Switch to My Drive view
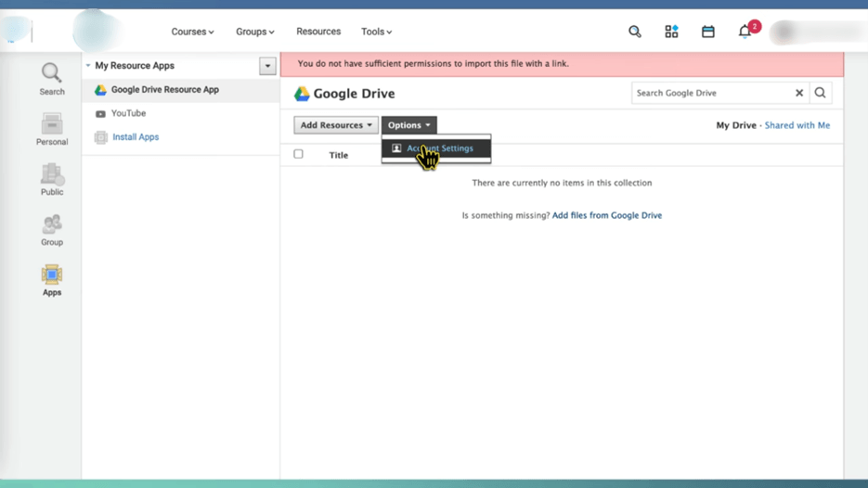The image size is (868, 488). 735,125
